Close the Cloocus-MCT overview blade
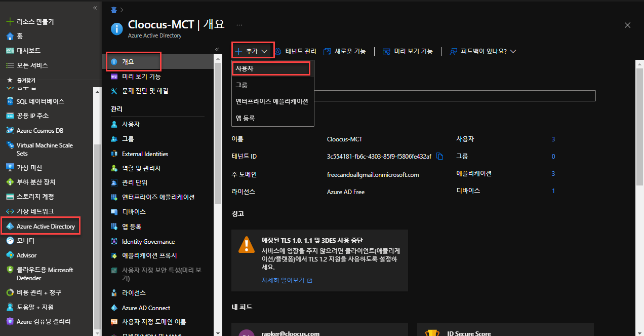The image size is (644, 336). 627,25
